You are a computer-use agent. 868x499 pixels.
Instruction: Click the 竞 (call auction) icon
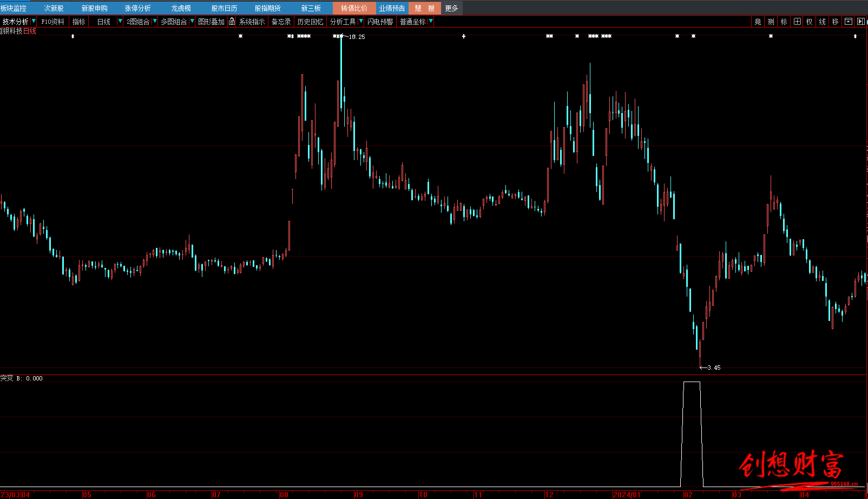(x=758, y=22)
